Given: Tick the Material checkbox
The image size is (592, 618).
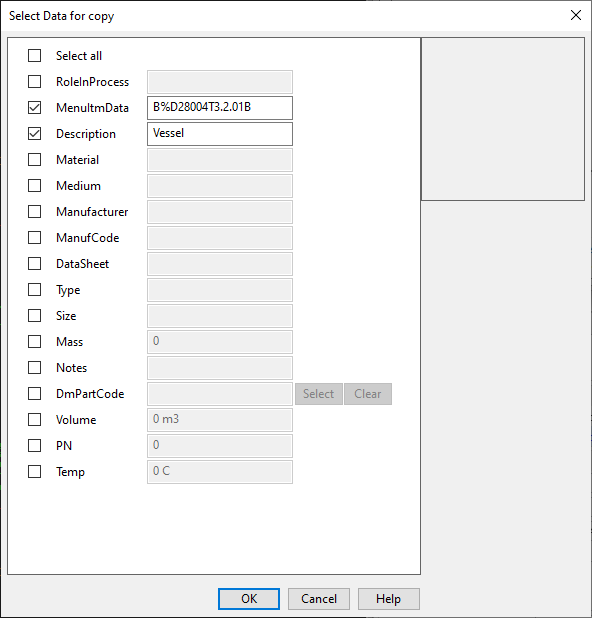Looking at the screenshot, I should (34, 160).
